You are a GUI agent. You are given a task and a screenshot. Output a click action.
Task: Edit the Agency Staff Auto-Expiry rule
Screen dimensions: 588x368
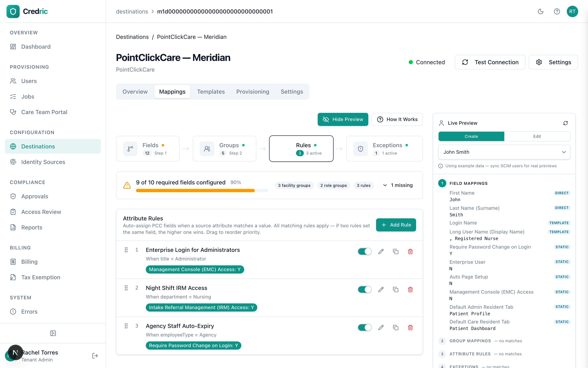381,327
